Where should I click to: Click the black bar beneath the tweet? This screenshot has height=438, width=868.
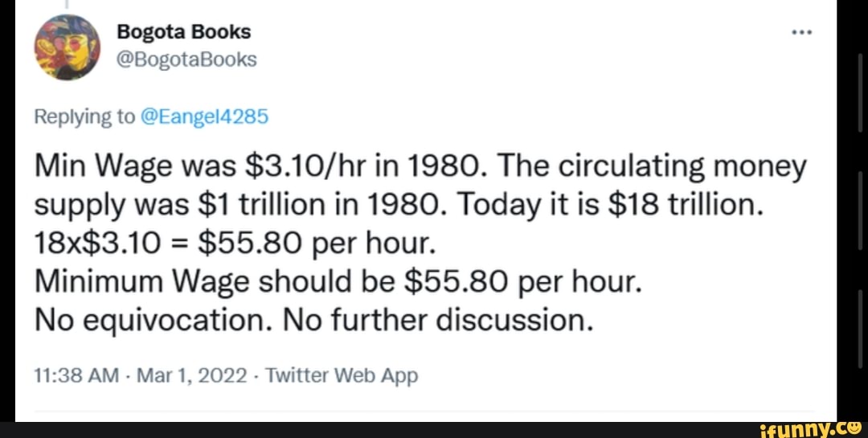click(x=402, y=429)
